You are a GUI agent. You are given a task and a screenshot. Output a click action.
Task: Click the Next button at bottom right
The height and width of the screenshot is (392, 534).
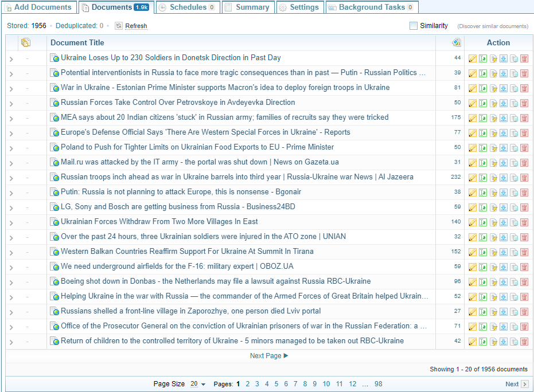pos(516,384)
